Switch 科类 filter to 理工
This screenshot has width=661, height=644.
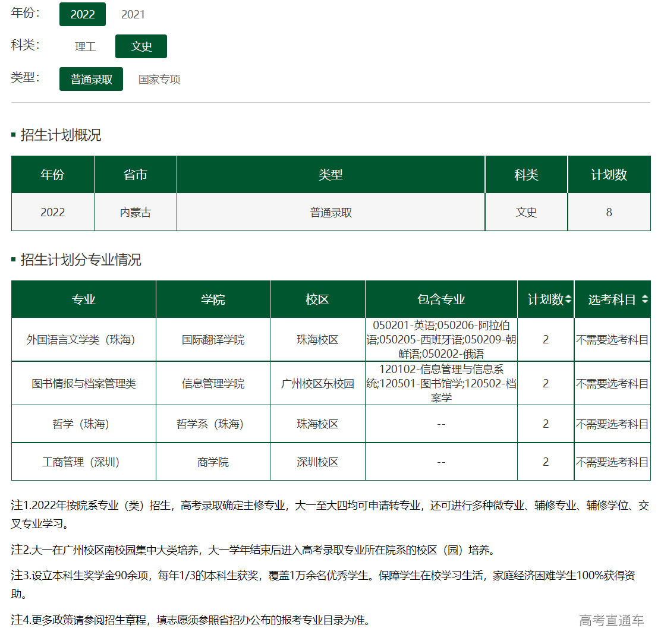click(x=85, y=46)
